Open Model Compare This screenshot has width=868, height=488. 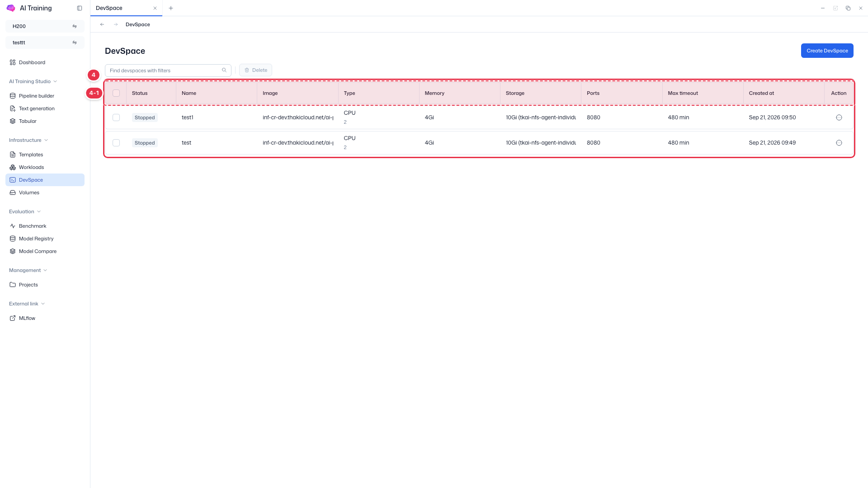(45, 251)
